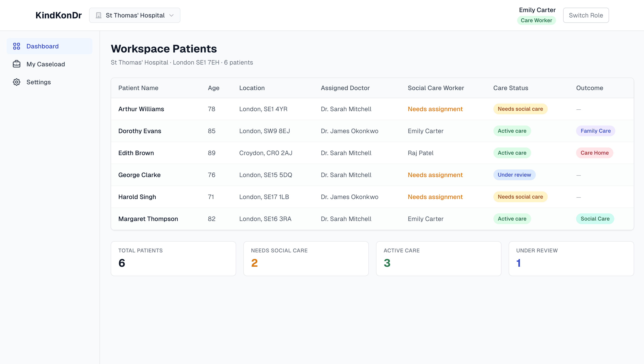This screenshot has width=644, height=364.
Task: Click the Care Status column header
Action: click(510, 88)
